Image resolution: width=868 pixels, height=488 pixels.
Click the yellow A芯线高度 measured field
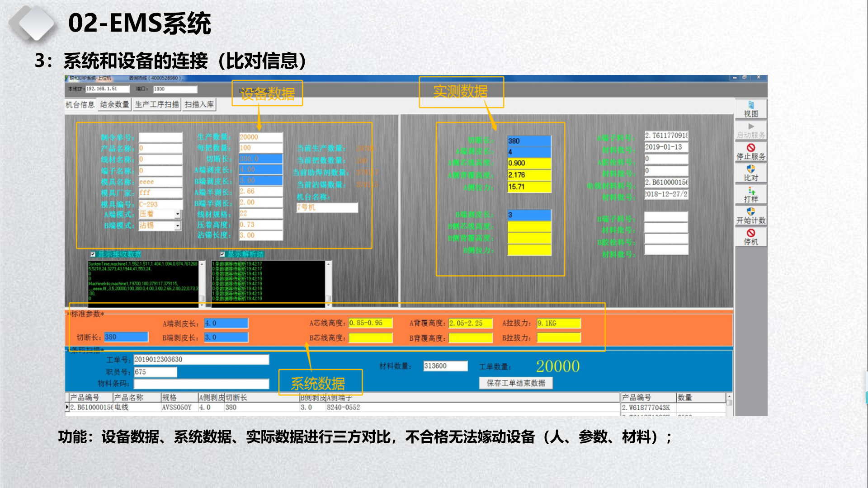click(x=529, y=163)
